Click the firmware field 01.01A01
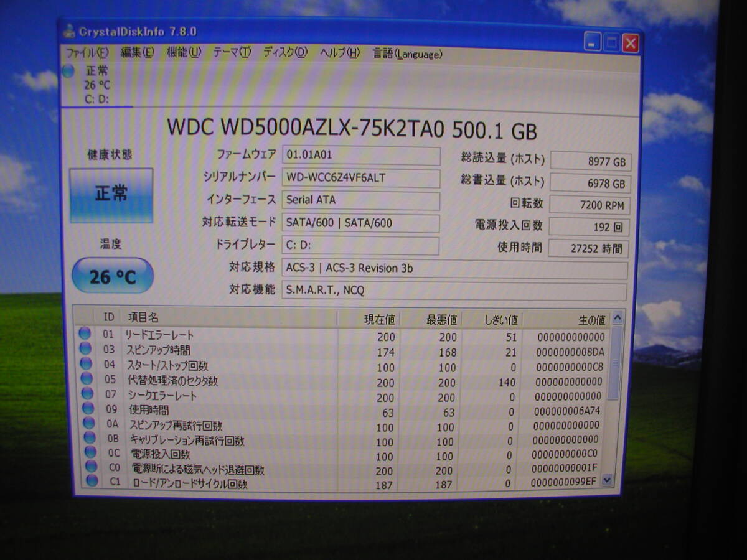The image size is (747, 560). [x=360, y=156]
